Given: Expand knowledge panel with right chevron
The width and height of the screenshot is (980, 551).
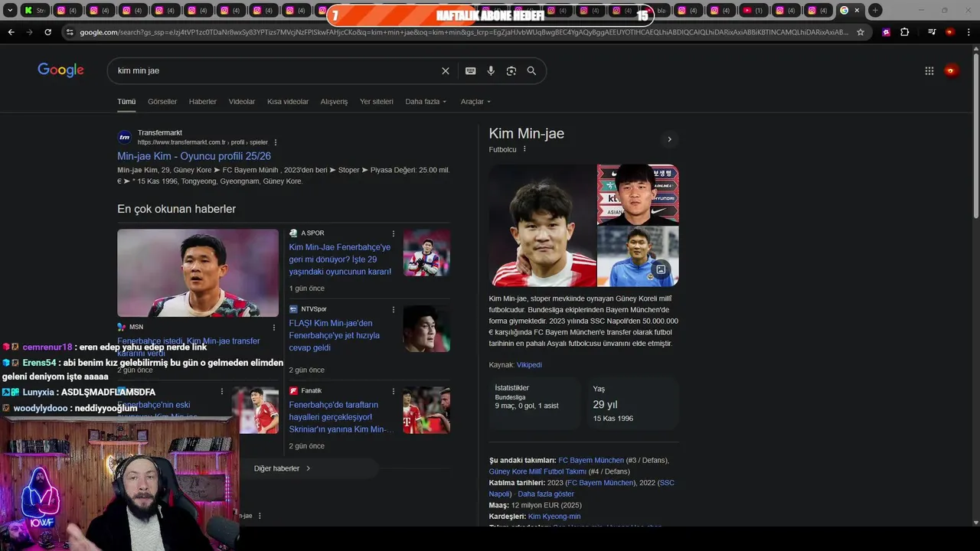Looking at the screenshot, I should pyautogui.click(x=669, y=139).
